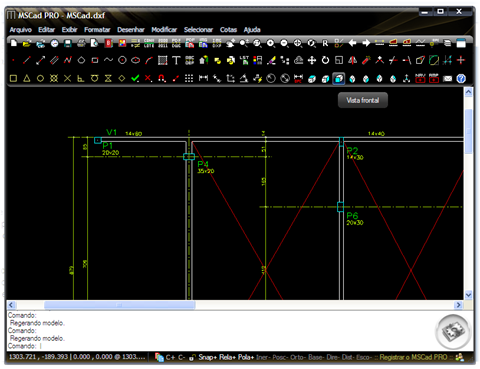480x369 pixels.
Task: Click Registrar o MSCad PRO link
Action: pyautogui.click(x=413, y=357)
